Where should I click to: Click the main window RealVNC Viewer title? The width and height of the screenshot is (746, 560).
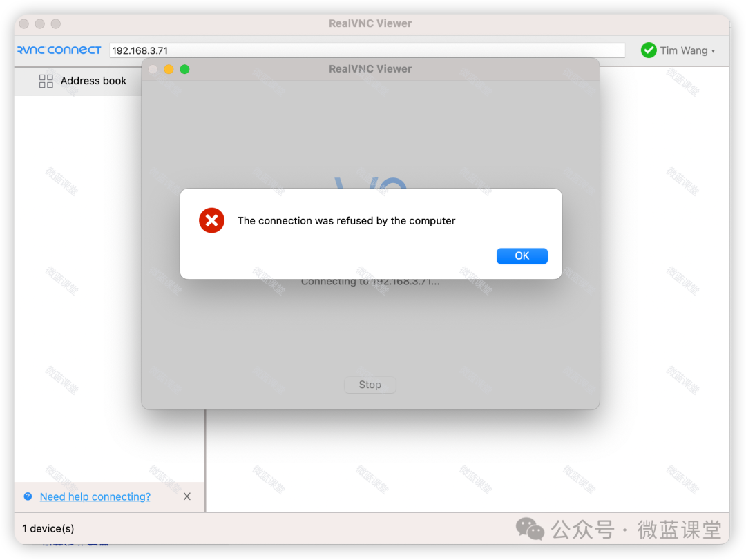click(x=370, y=23)
